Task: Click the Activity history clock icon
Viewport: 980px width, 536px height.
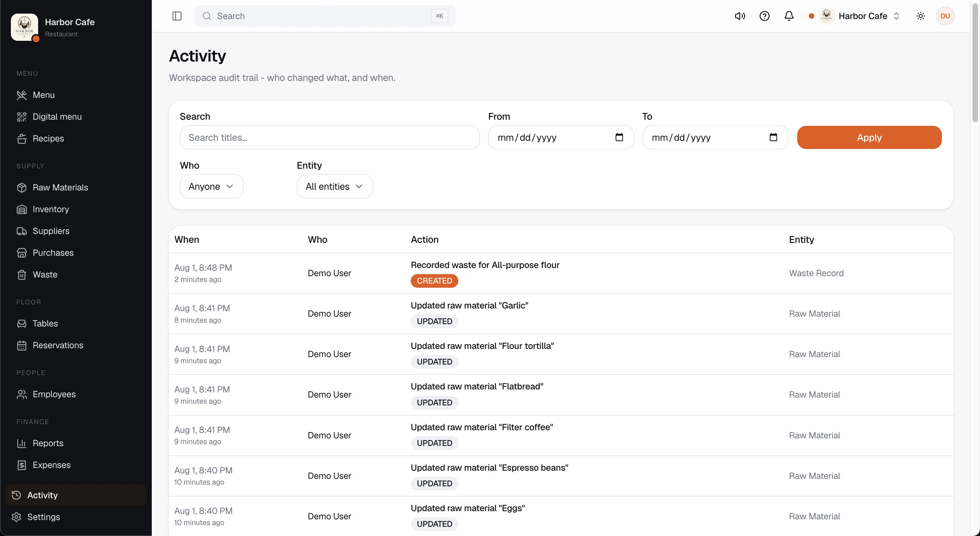Action: (x=16, y=495)
